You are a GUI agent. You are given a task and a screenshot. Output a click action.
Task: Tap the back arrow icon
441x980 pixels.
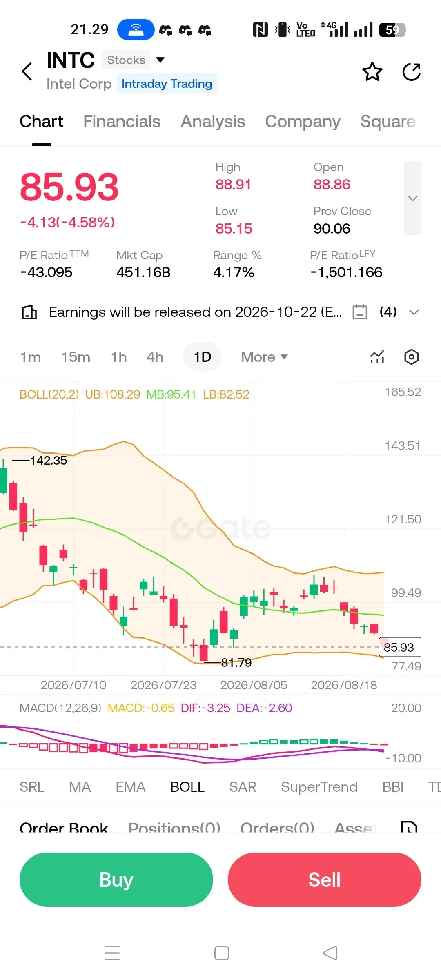click(27, 71)
